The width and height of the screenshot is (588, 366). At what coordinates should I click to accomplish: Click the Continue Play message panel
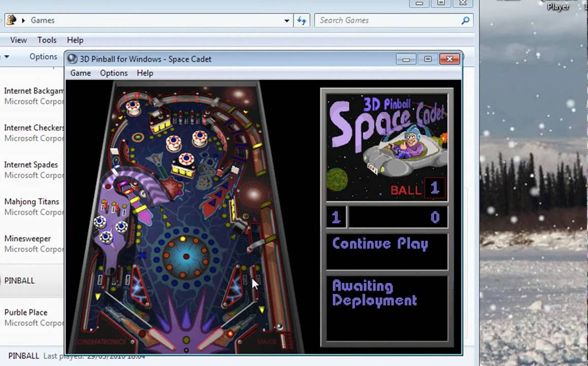coord(387,252)
